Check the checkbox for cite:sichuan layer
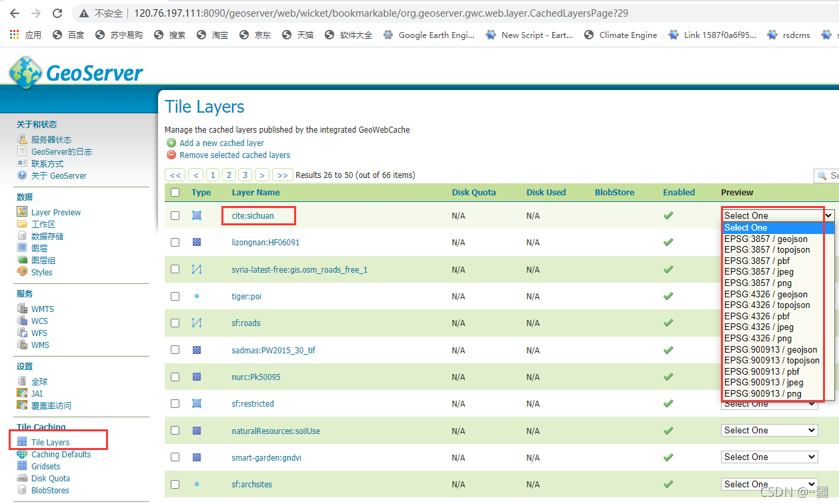839x504 pixels. point(175,215)
